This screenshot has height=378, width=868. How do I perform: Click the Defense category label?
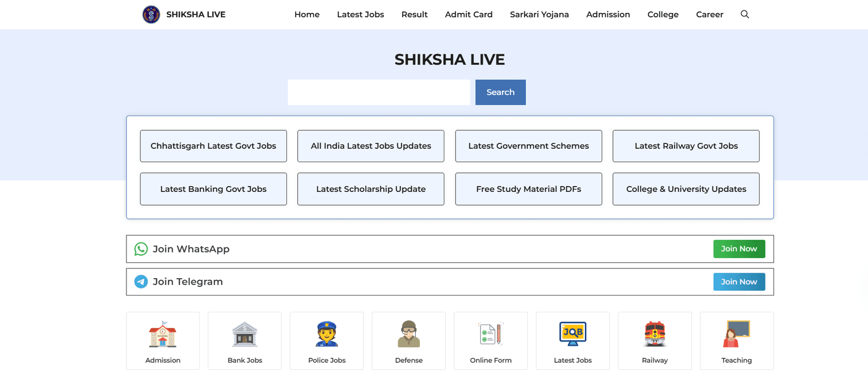click(409, 360)
